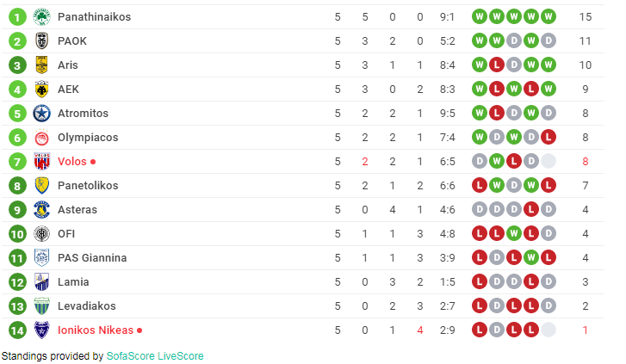
Task: Click Panathinaikos' points total of 15
Action: click(586, 16)
